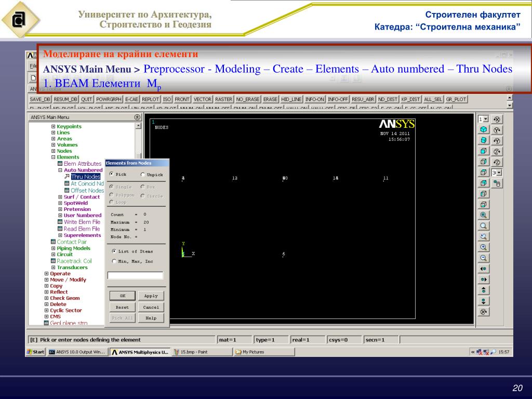Screen dimensions: 532x399
Task: Pan model left with arrow icon
Action: pyautogui.click(x=484, y=269)
